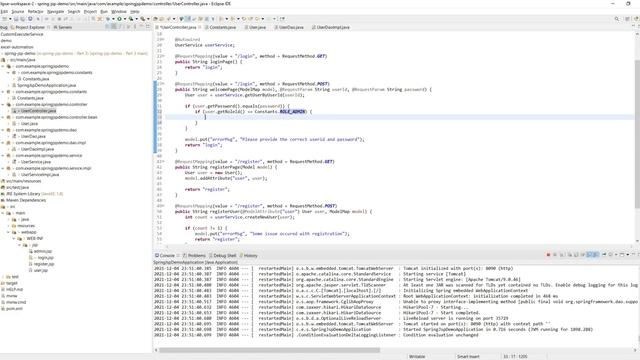Screen dimensions: 640x360
Task: Open the Refactor menu
Action: pyautogui.click(x=35, y=11)
